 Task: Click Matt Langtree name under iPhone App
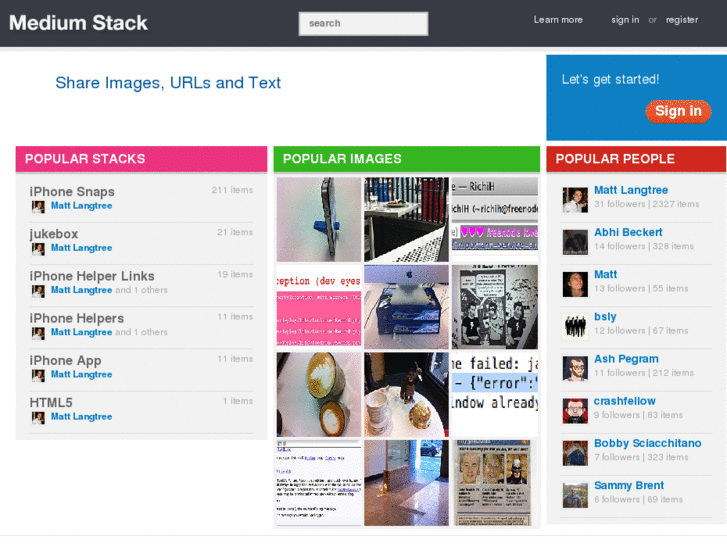[x=82, y=374]
